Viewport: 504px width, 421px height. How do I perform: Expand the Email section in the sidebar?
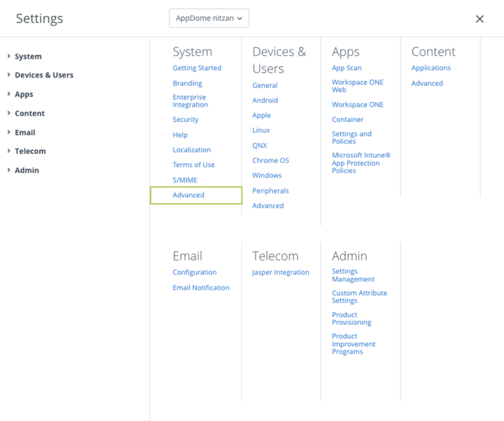[x=24, y=132]
